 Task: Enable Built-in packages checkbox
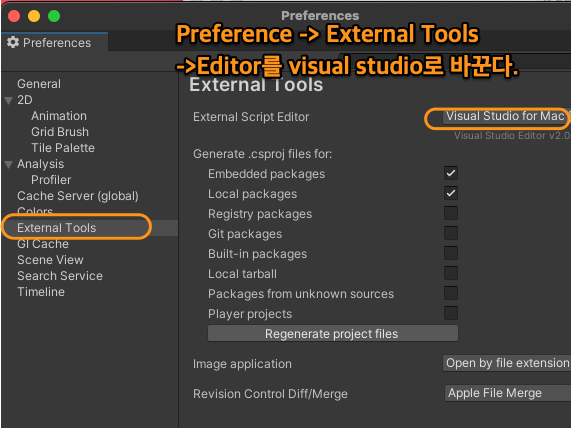tap(451, 254)
